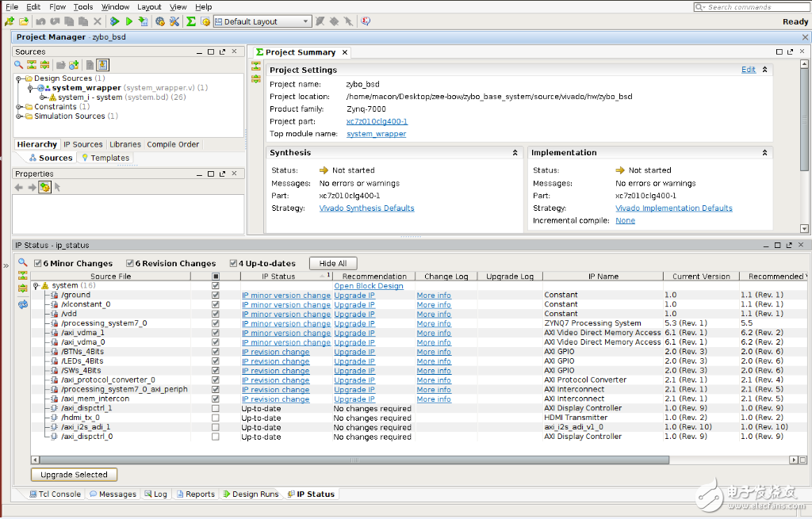Click the green sigma icon in main toolbar
Screen dimensions: 812x519
191,21
